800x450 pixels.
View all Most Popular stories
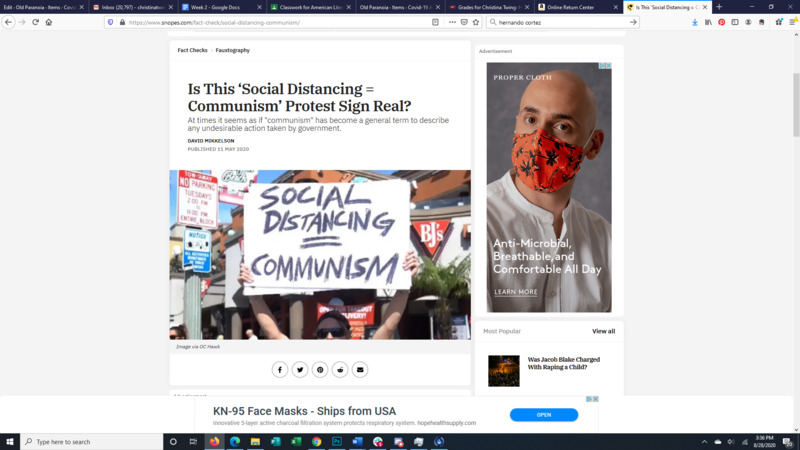[x=604, y=331]
